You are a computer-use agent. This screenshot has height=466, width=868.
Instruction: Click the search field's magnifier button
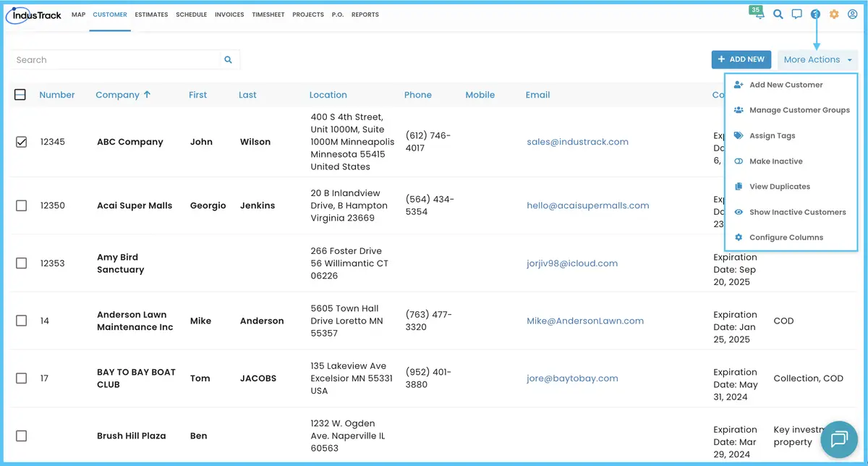tap(229, 60)
